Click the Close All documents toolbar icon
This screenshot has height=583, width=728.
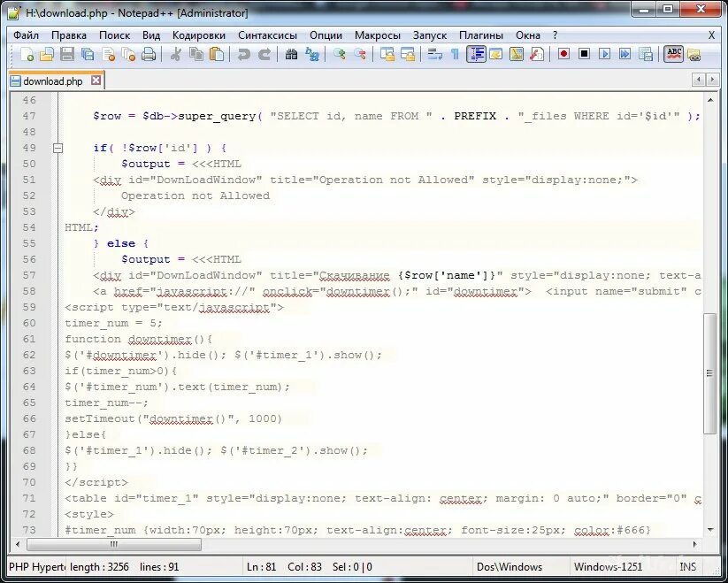(128, 55)
